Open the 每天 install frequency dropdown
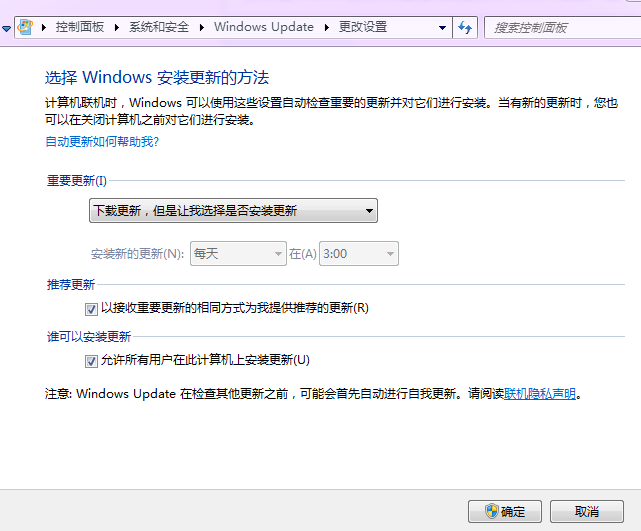This screenshot has width=641, height=531. (x=238, y=254)
